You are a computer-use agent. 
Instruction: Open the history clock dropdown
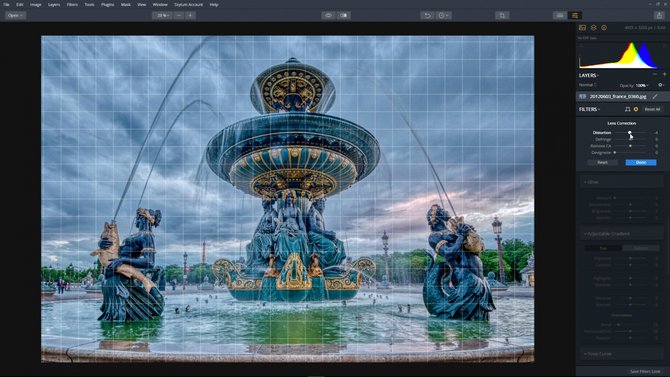coord(443,15)
